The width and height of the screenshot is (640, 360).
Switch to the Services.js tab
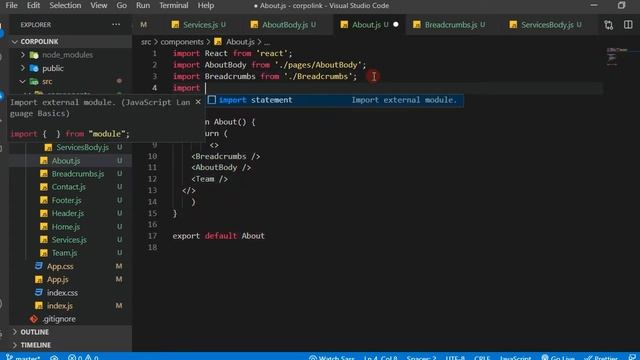coord(199,24)
